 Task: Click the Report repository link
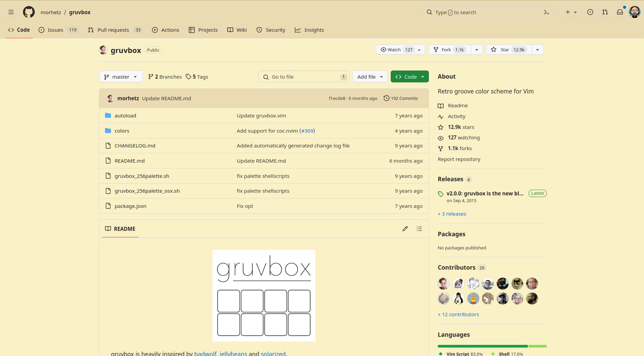(459, 159)
